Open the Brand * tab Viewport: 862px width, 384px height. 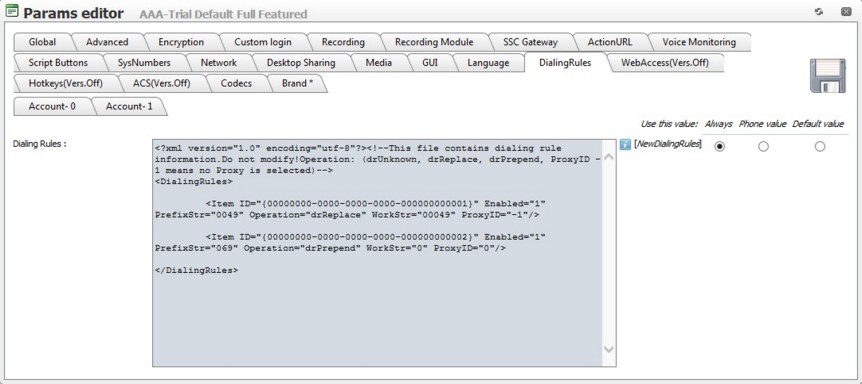[297, 84]
